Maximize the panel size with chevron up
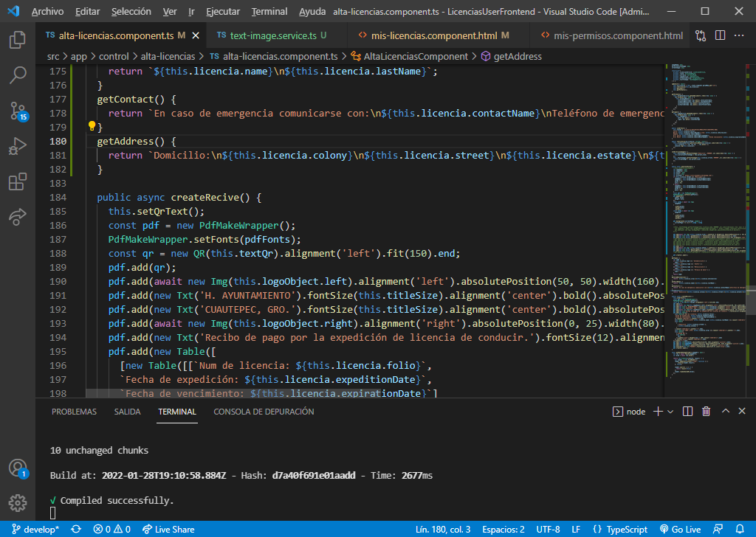756x537 pixels. click(x=725, y=411)
